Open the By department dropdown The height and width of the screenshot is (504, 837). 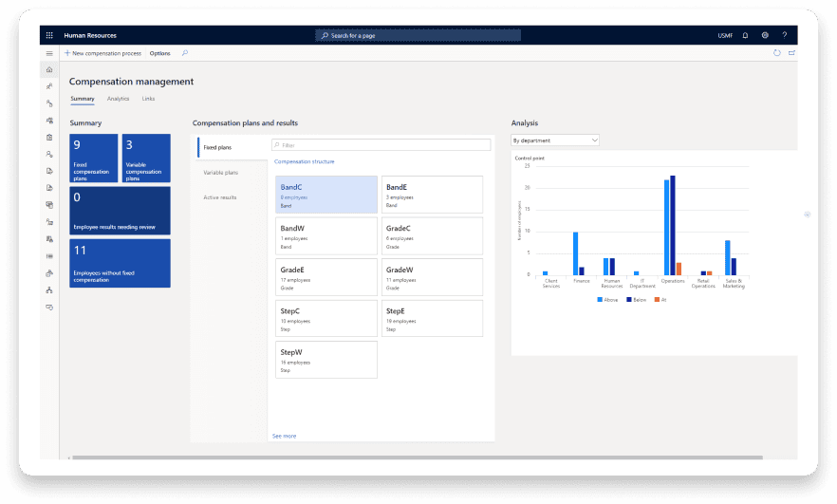tap(555, 140)
